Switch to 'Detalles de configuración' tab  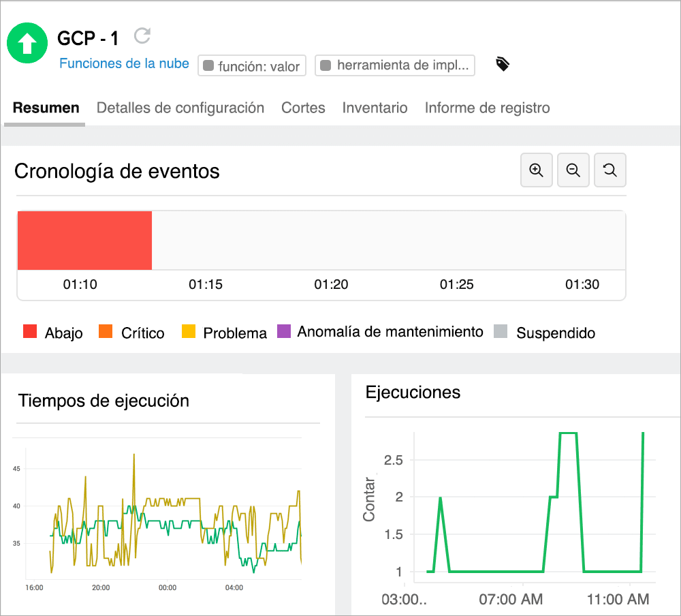coord(180,108)
